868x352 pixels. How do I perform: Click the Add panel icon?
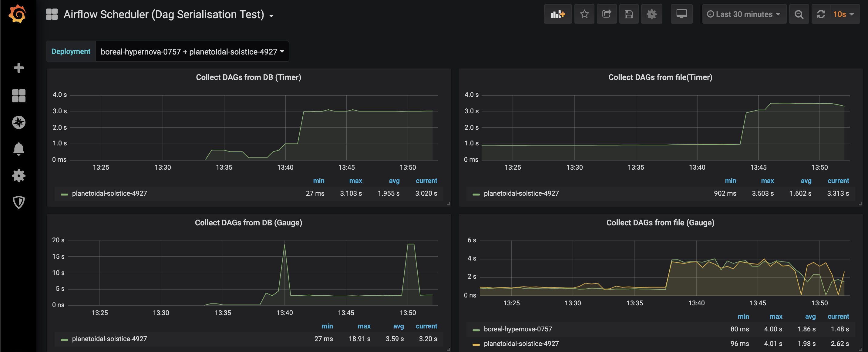coord(557,14)
